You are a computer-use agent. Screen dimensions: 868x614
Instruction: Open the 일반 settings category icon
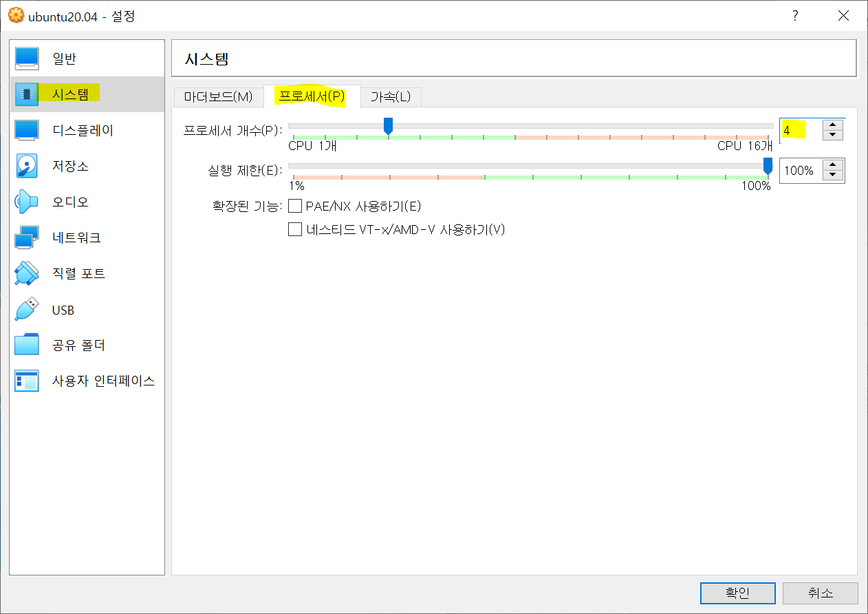pyautogui.click(x=27, y=59)
